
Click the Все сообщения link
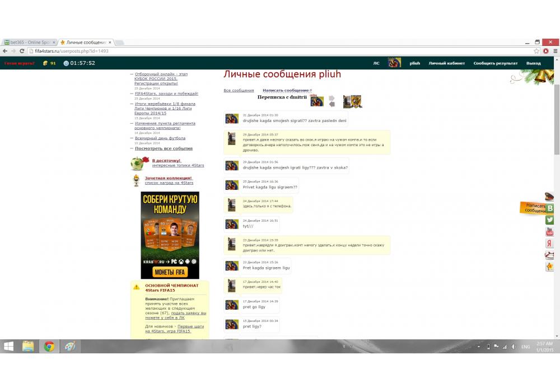(239, 90)
